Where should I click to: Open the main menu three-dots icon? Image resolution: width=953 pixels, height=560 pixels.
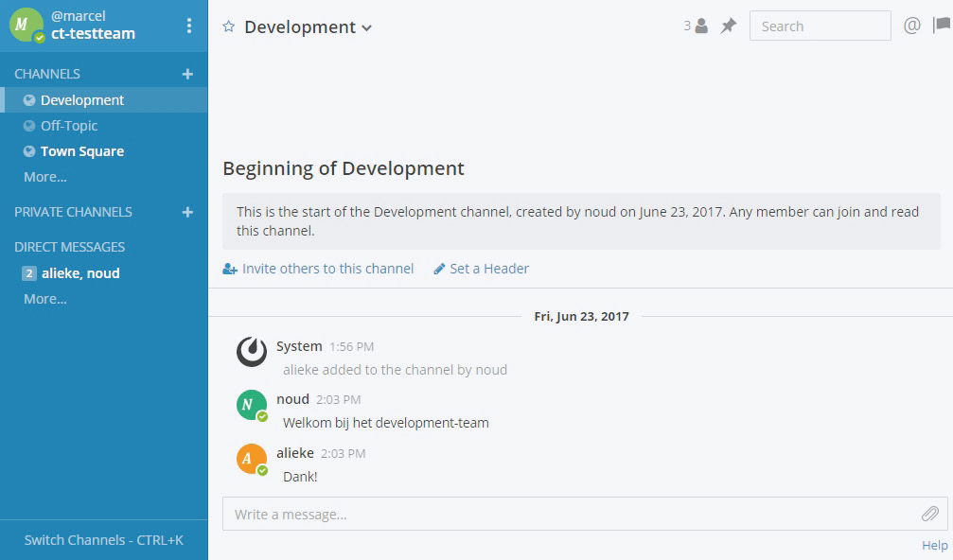click(189, 26)
